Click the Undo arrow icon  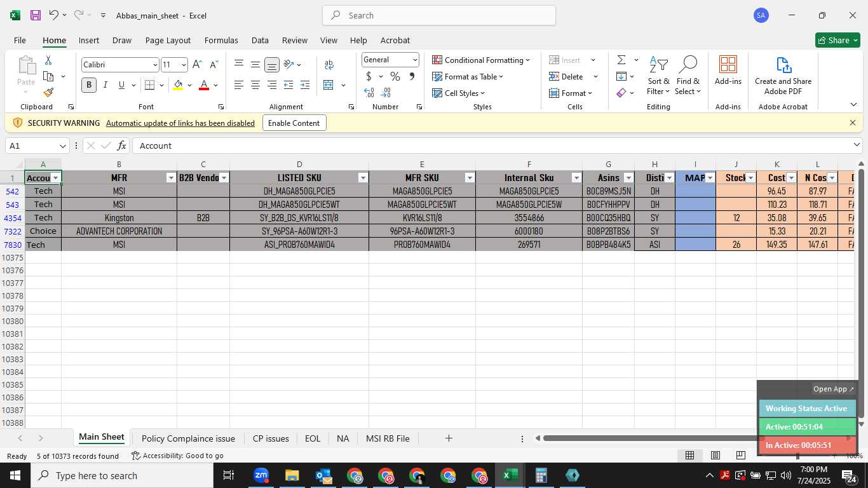[x=54, y=15]
